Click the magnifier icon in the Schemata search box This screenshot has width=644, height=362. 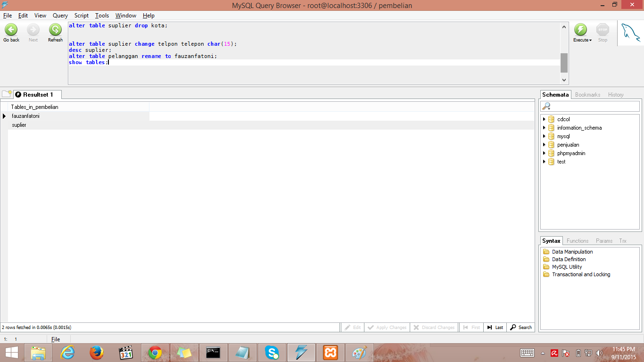(545, 106)
